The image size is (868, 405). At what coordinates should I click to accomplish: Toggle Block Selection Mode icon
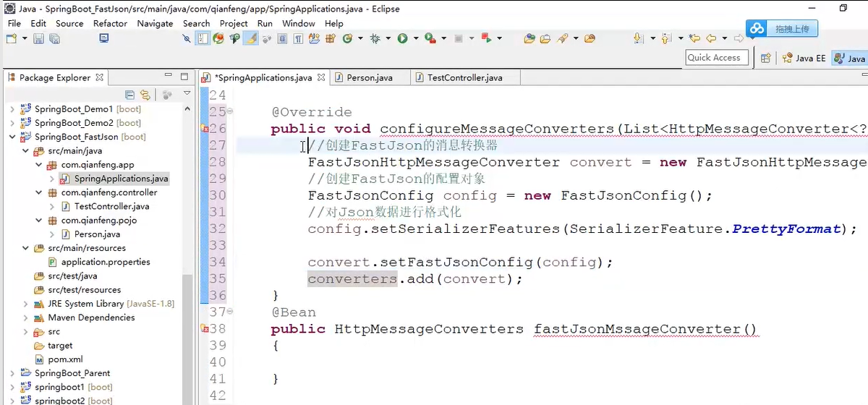283,38
